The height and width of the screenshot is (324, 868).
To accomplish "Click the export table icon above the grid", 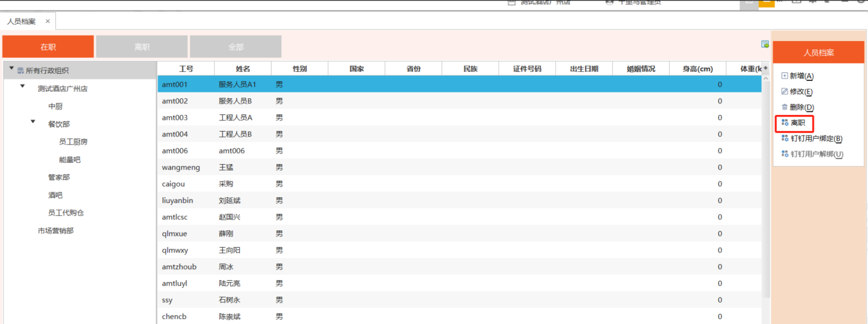I will (x=764, y=44).
